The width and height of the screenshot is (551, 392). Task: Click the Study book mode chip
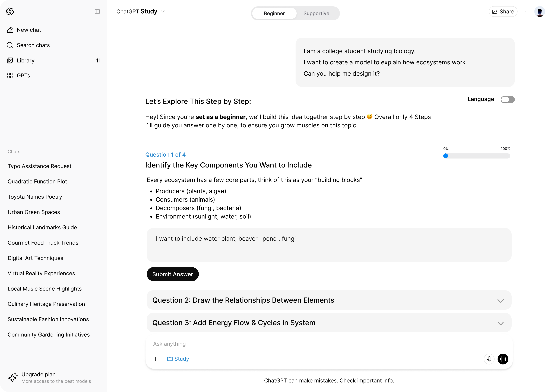tap(178, 359)
